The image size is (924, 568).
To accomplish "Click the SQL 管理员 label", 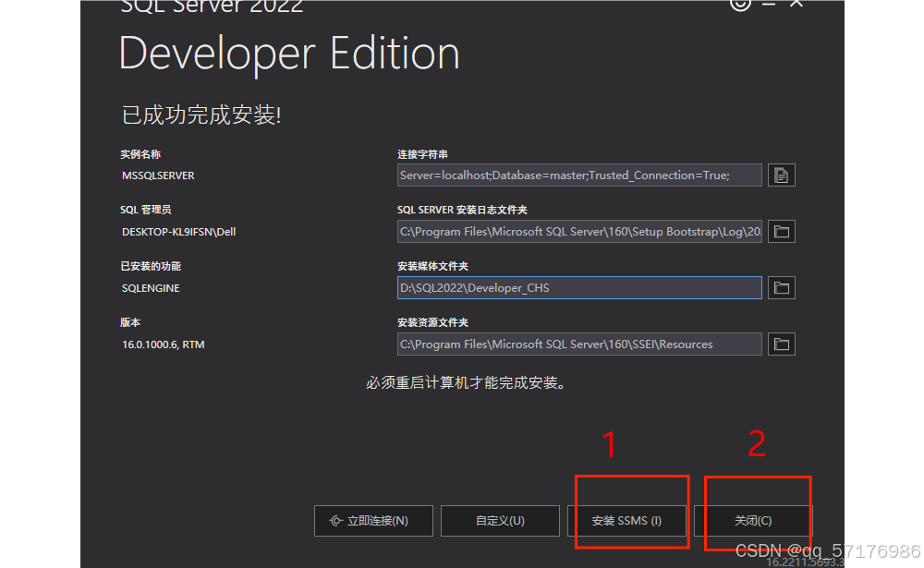I will tap(146, 211).
